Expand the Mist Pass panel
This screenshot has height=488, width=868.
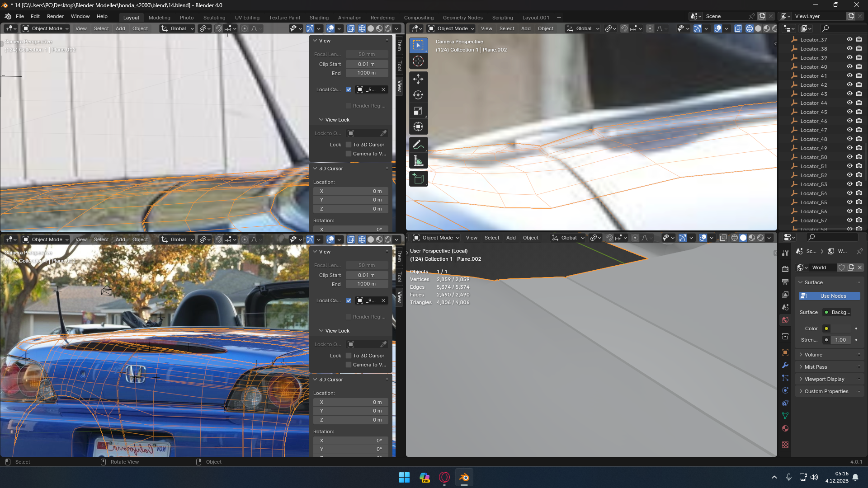pyautogui.click(x=816, y=367)
